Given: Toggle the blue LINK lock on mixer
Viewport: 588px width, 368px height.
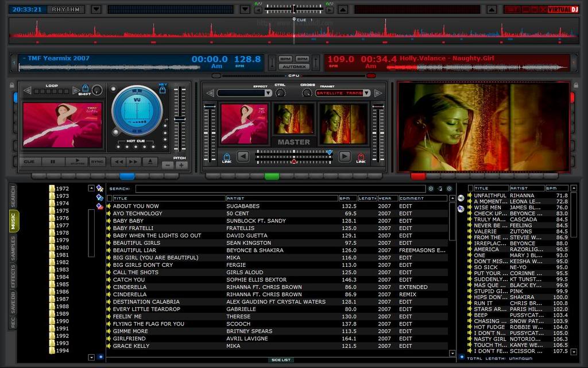Looking at the screenshot, I should click(226, 157).
